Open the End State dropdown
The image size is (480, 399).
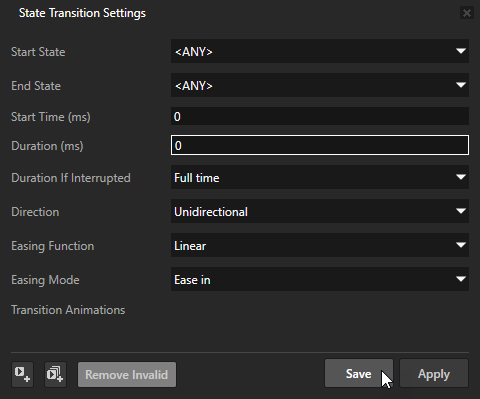tap(320, 85)
